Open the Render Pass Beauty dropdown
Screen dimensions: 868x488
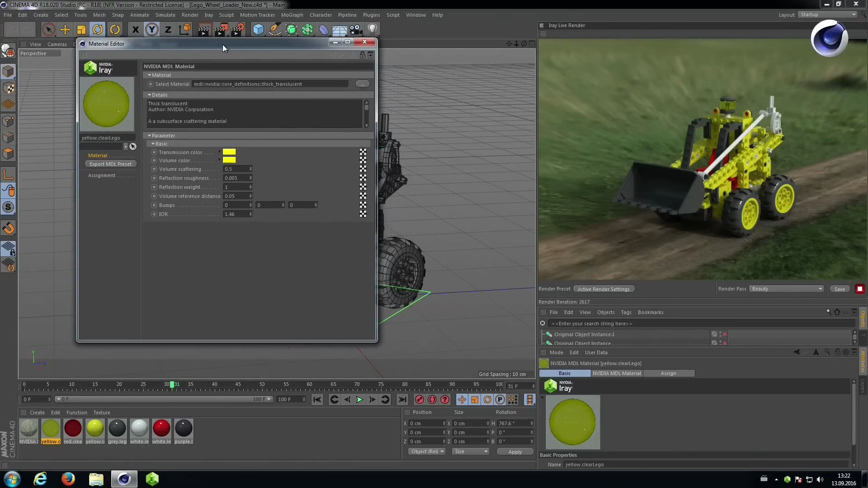click(787, 289)
